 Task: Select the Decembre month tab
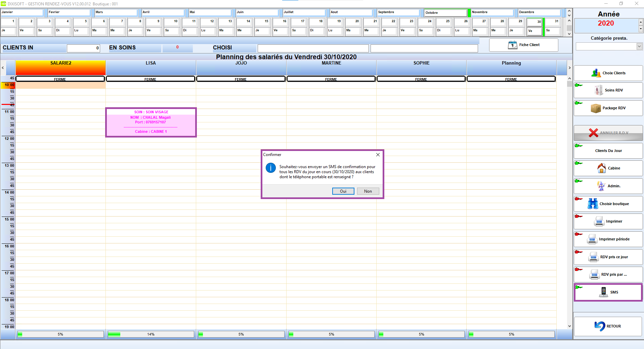click(539, 12)
